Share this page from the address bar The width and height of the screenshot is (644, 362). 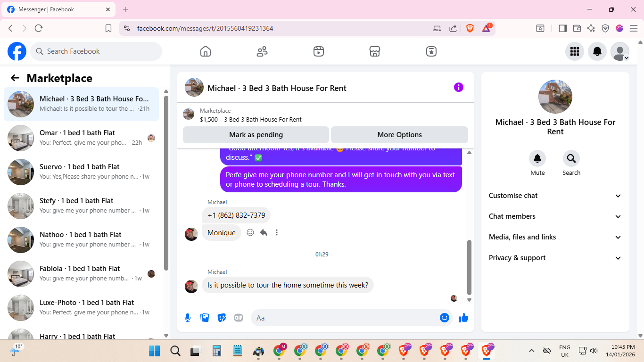tap(453, 28)
